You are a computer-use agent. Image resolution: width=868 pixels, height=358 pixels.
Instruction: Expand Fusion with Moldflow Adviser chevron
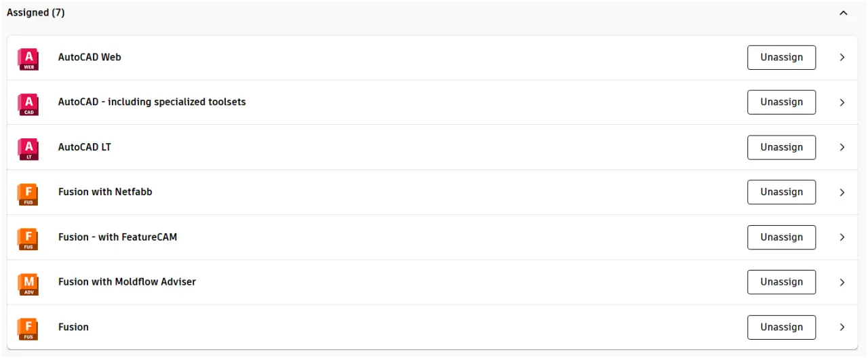point(842,282)
